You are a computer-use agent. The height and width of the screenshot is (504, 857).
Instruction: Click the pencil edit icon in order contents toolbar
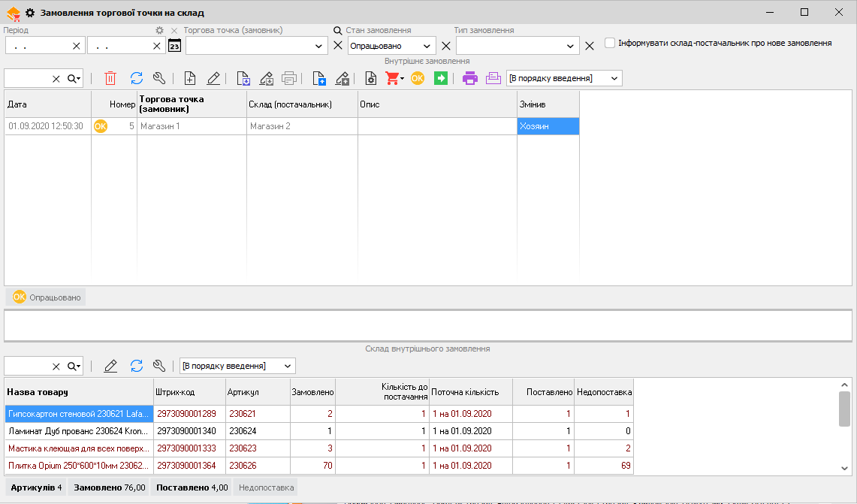click(110, 366)
